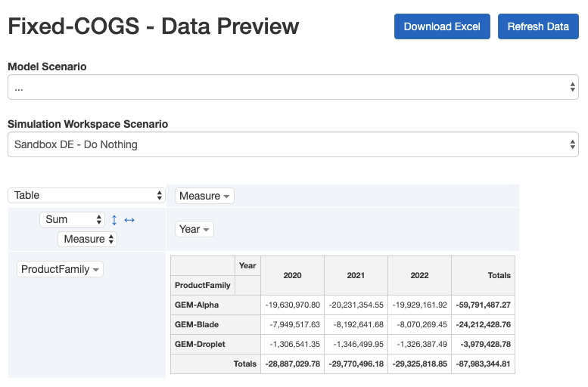Open the Sum aggregator dropdown
This screenshot has height=387, width=588.
[x=72, y=219]
